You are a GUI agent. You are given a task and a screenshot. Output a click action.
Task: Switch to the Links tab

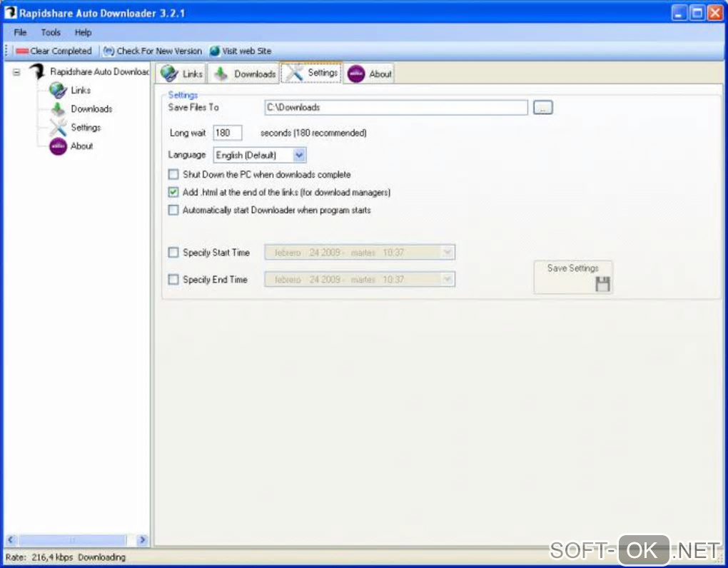coord(181,73)
